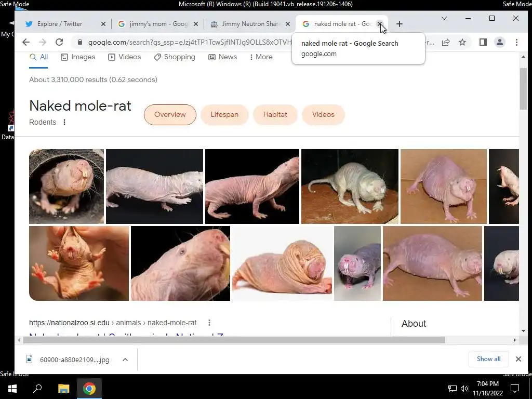Switch to Jimmy Neutron tab

(250, 24)
